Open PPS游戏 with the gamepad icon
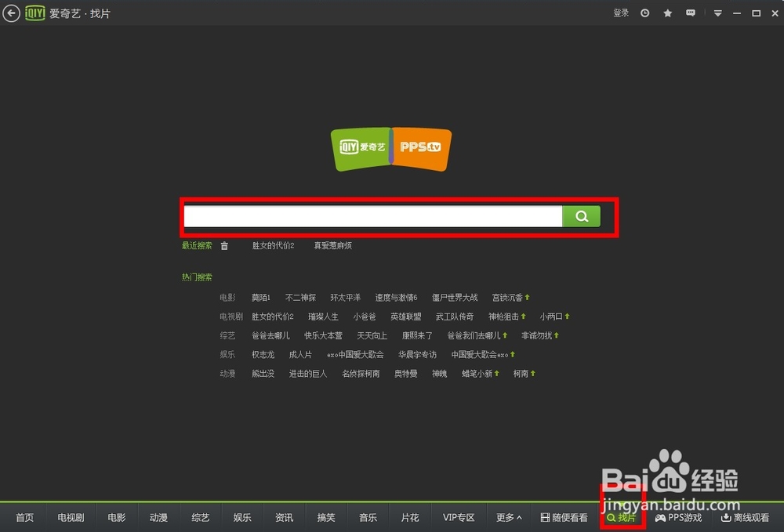Image resolution: width=784 pixels, height=532 pixels. pyautogui.click(x=678, y=517)
